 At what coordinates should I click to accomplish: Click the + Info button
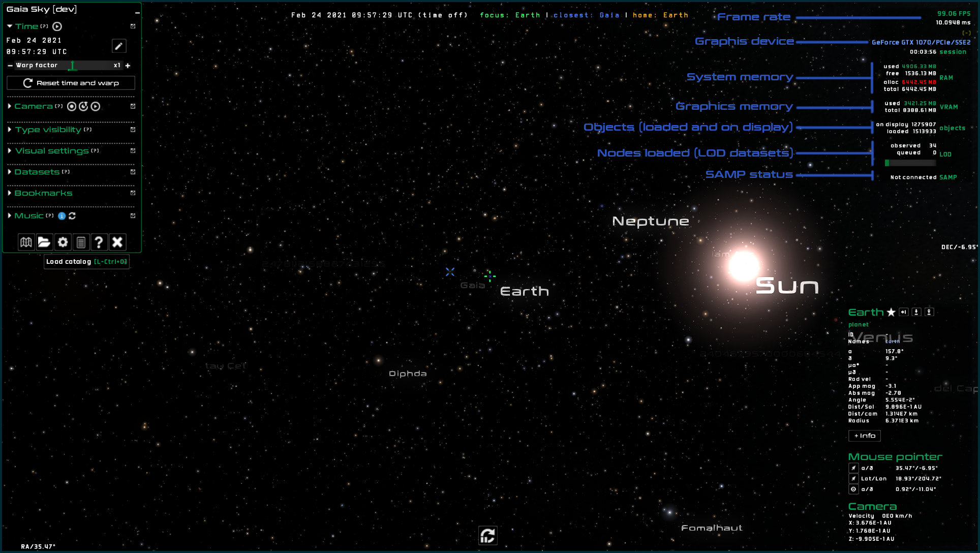865,436
